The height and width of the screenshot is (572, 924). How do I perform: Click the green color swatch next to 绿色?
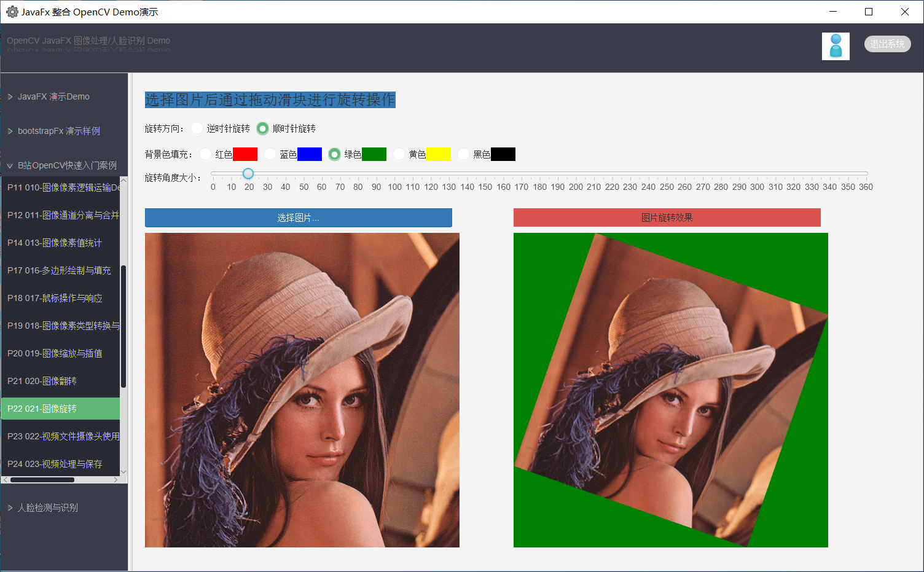click(374, 154)
